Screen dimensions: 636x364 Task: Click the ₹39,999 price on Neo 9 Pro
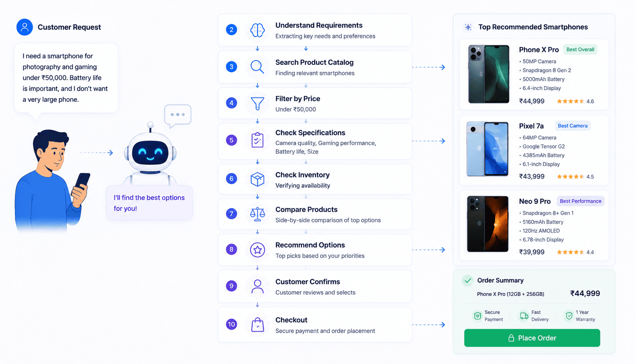pos(532,252)
